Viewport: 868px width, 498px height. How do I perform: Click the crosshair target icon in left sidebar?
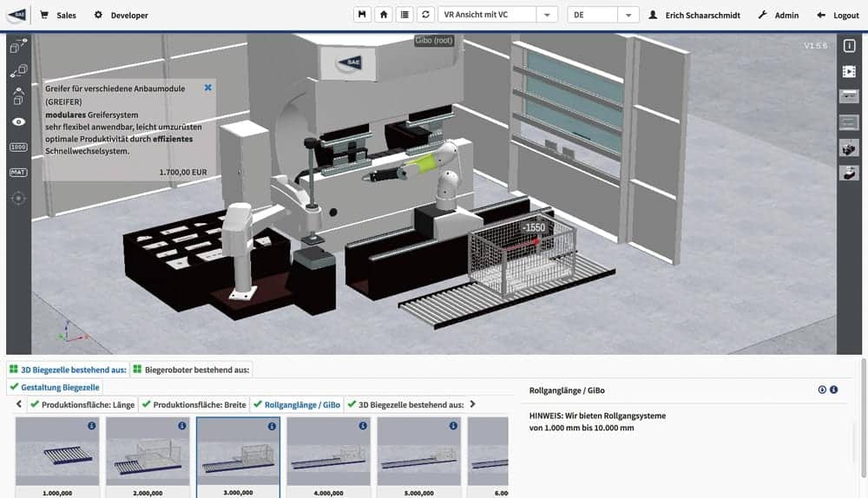tap(18, 198)
